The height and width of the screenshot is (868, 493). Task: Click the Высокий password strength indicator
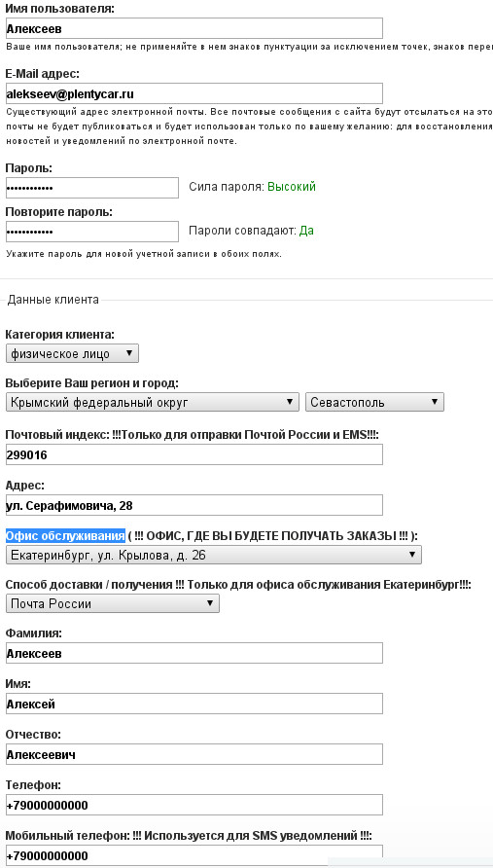pyautogui.click(x=292, y=187)
